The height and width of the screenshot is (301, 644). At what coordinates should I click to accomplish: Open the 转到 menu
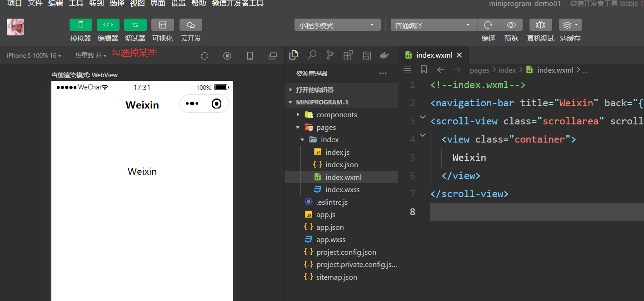[x=96, y=4]
